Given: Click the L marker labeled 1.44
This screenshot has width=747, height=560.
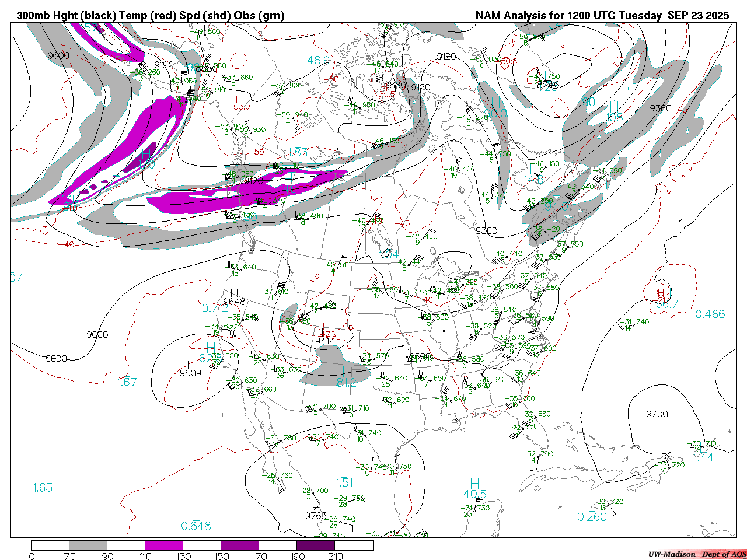Looking at the screenshot, I should click(703, 447).
